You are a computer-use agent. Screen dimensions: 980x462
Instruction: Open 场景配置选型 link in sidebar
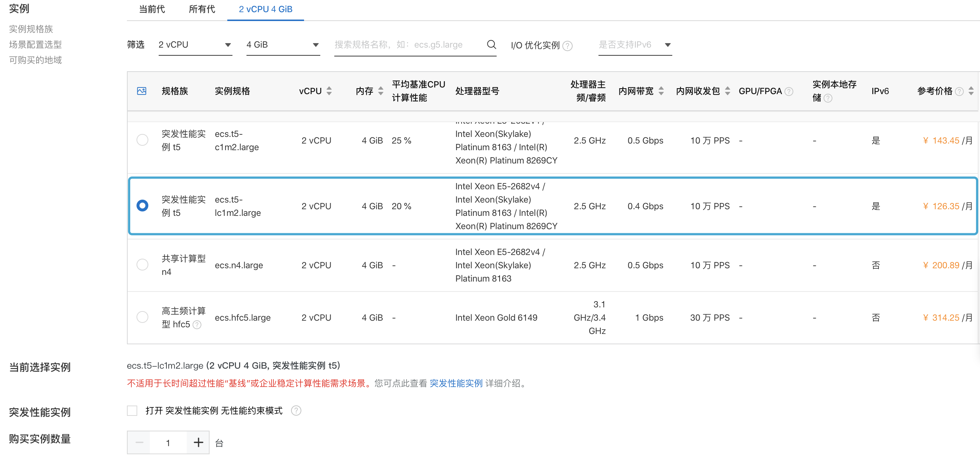[35, 45]
